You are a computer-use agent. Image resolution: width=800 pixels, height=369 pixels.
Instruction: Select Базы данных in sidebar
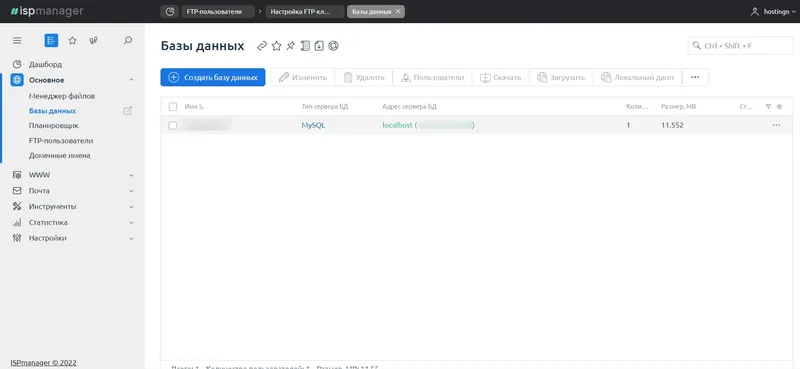pos(53,111)
